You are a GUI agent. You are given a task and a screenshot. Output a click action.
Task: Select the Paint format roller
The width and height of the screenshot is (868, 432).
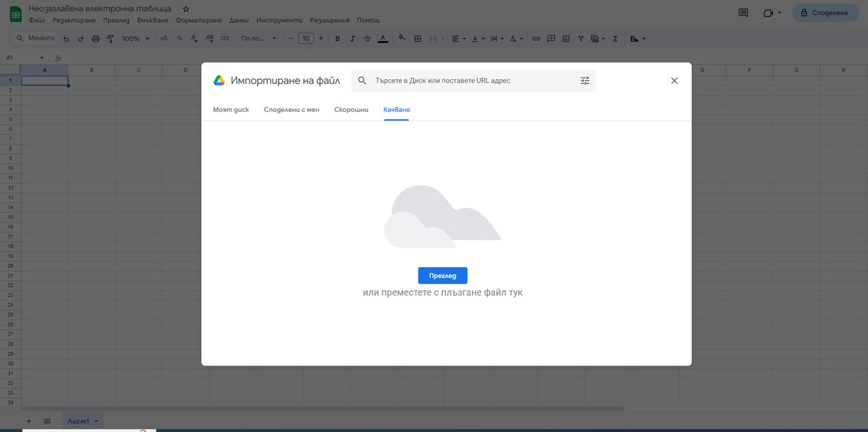click(110, 39)
